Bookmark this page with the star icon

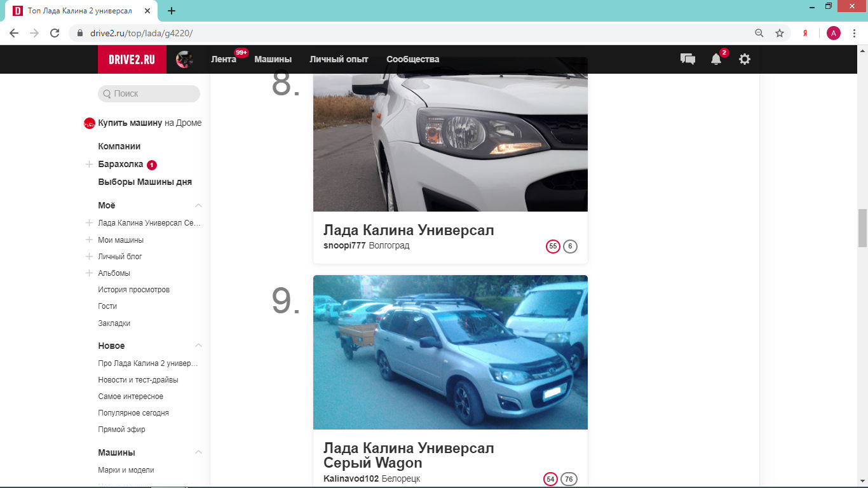[x=780, y=33]
